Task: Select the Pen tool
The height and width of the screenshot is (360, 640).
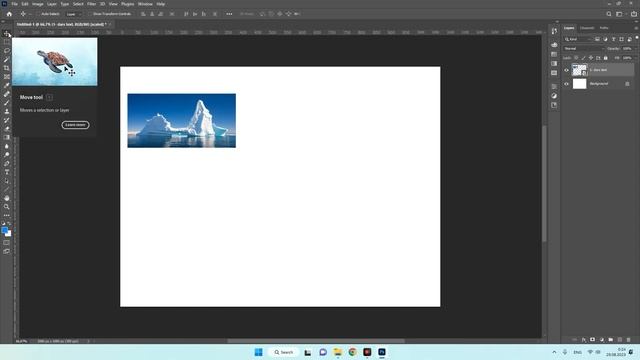Action: (7, 163)
